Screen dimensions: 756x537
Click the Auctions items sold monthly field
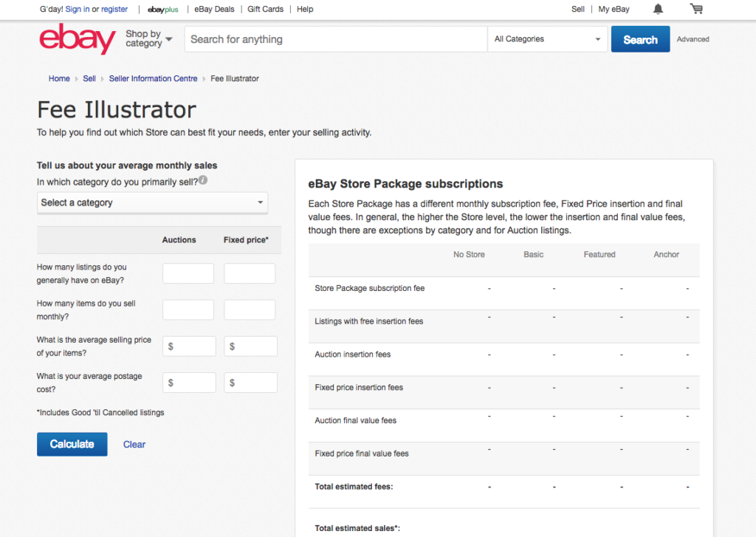tap(188, 309)
